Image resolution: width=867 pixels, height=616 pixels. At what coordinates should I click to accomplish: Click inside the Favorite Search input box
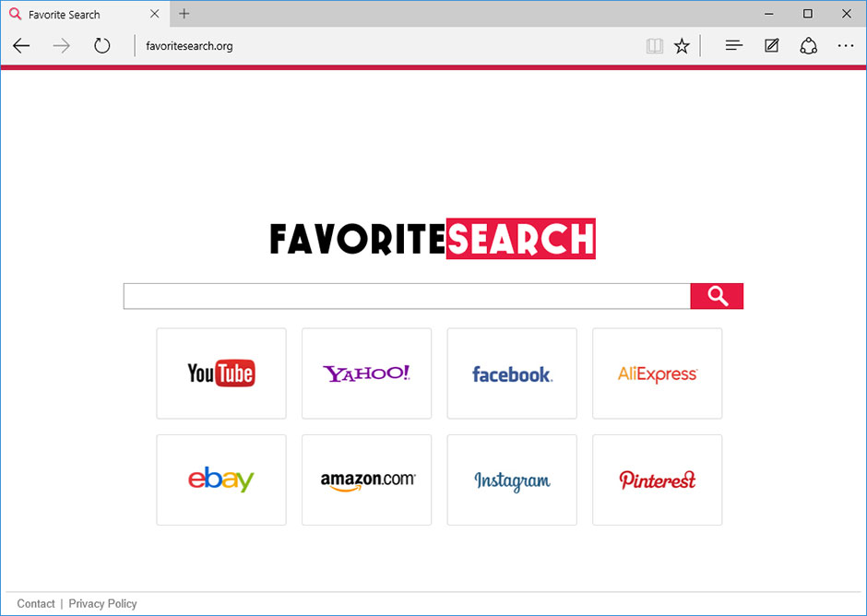tap(407, 296)
